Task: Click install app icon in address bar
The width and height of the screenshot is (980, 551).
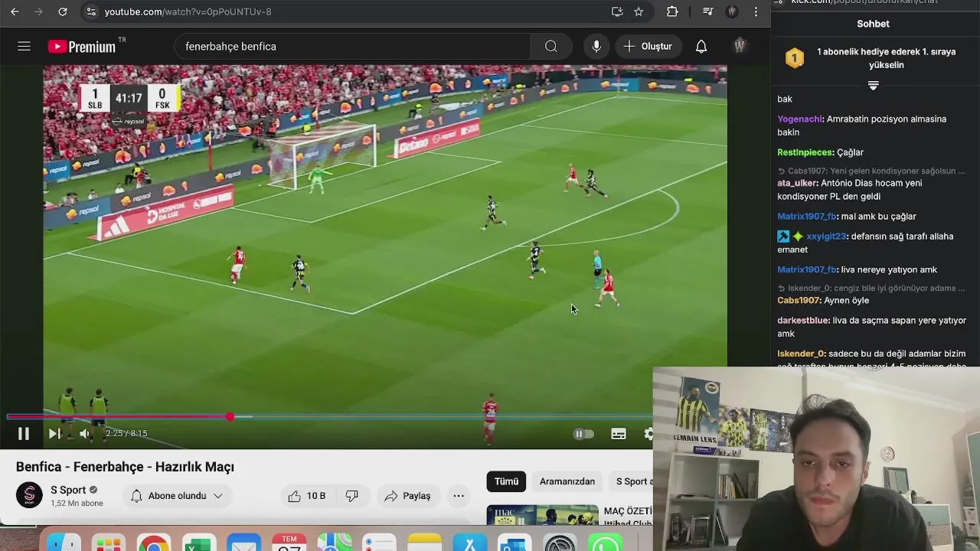Action: (x=617, y=11)
